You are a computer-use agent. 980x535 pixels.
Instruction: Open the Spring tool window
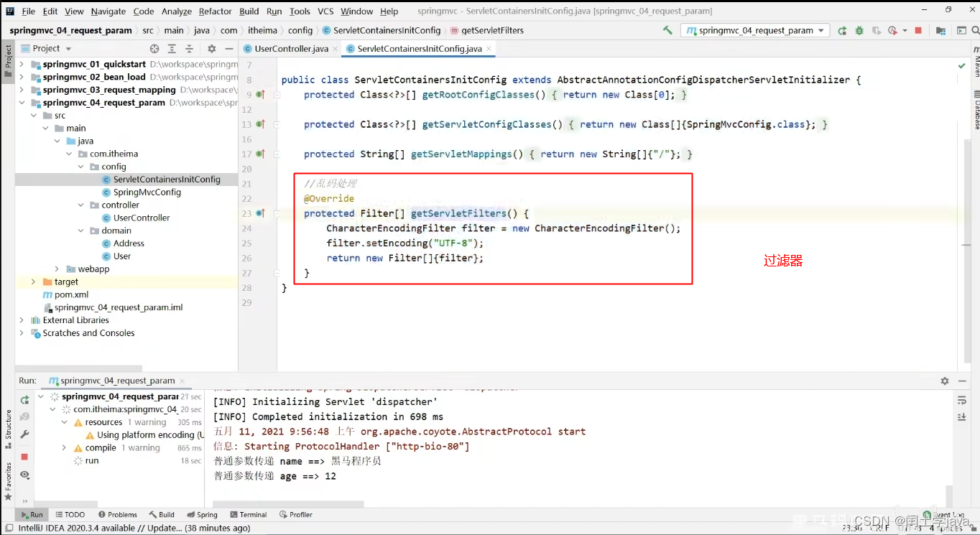(x=202, y=514)
